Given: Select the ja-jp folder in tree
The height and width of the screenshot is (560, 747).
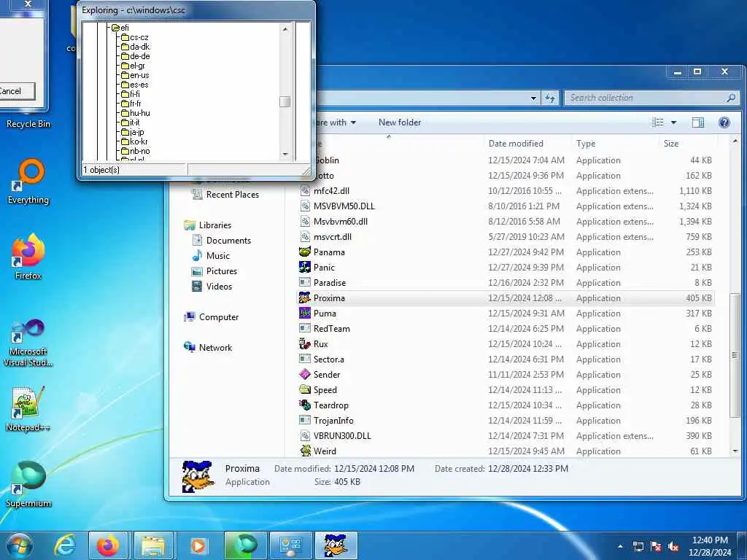Looking at the screenshot, I should pyautogui.click(x=133, y=132).
